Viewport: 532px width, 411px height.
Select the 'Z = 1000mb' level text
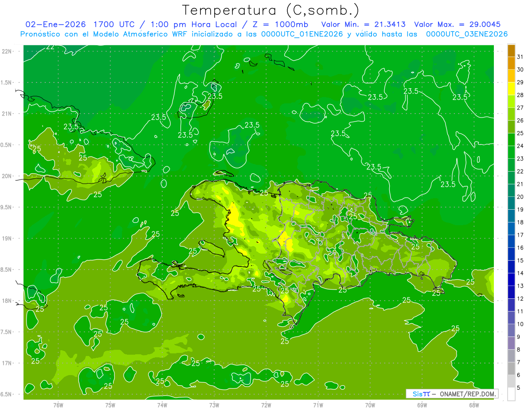(x=279, y=24)
